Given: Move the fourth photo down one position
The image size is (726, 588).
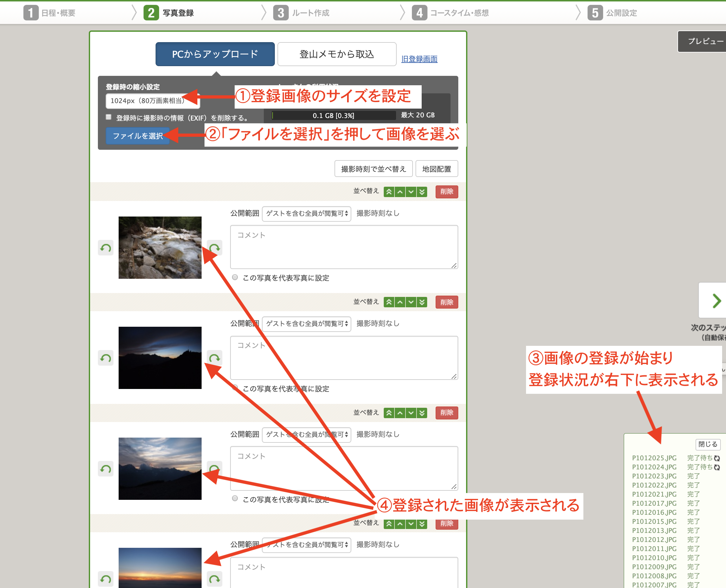Looking at the screenshot, I should pos(411,524).
